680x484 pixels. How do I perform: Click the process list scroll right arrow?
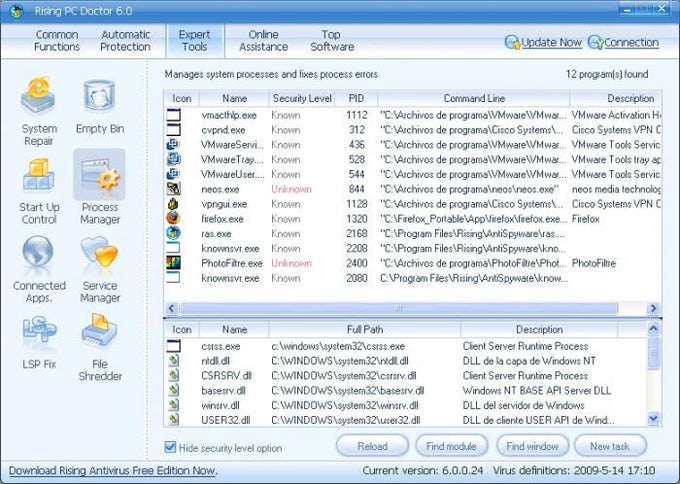653,308
